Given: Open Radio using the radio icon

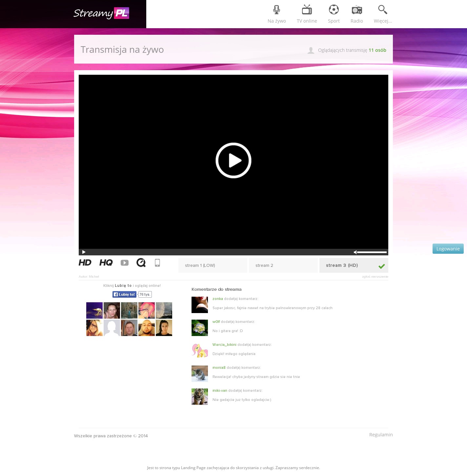Looking at the screenshot, I should (356, 10).
